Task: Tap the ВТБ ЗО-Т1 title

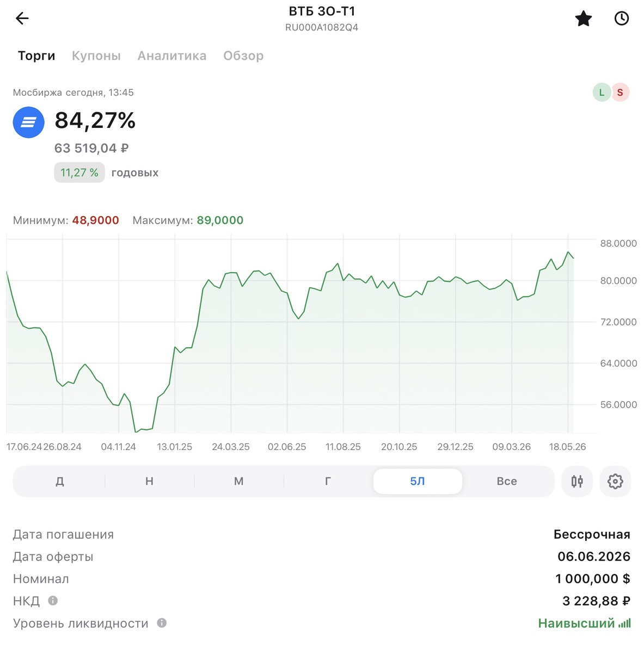Action: click(322, 11)
